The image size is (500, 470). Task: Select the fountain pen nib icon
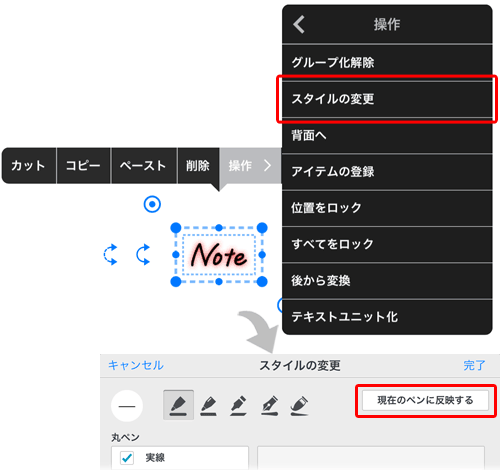coord(269,405)
